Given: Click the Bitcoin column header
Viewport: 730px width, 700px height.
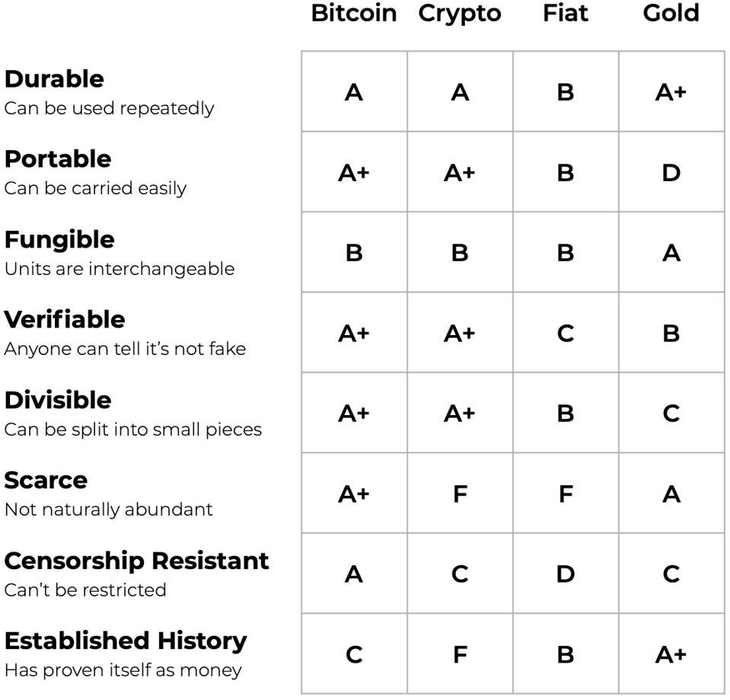Looking at the screenshot, I should pos(354,13).
